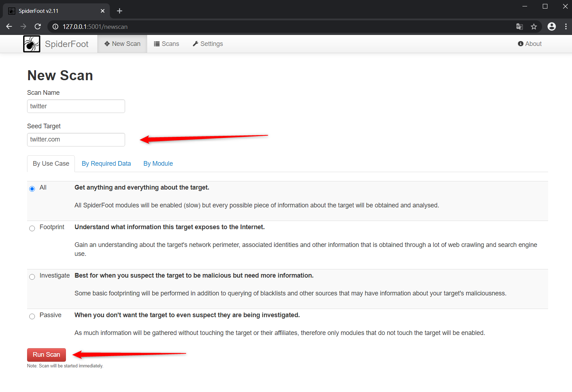The image size is (572, 392).
Task: Click the red Run Scan button
Action: tap(46, 355)
